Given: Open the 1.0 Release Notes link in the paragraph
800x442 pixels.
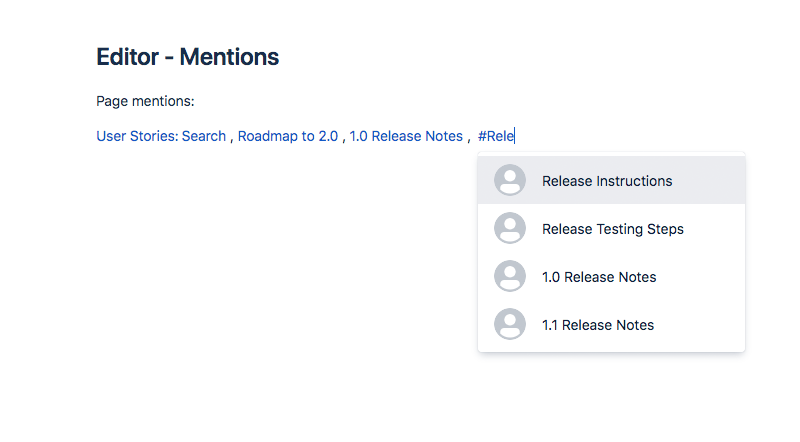Looking at the screenshot, I should 406,136.
